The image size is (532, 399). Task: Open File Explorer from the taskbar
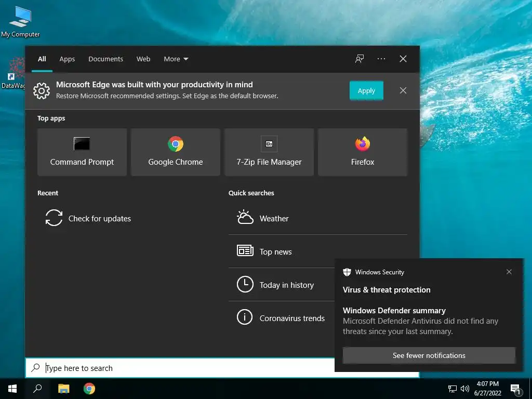63,389
